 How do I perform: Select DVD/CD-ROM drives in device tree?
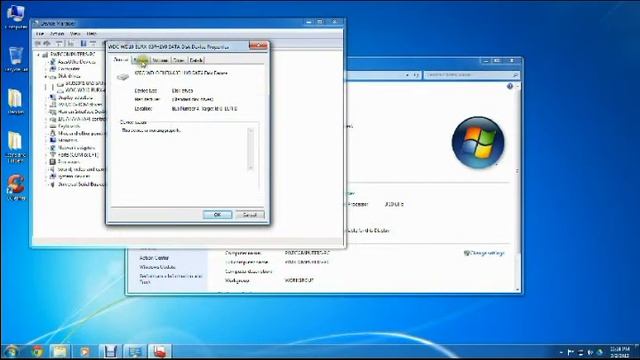[80, 105]
